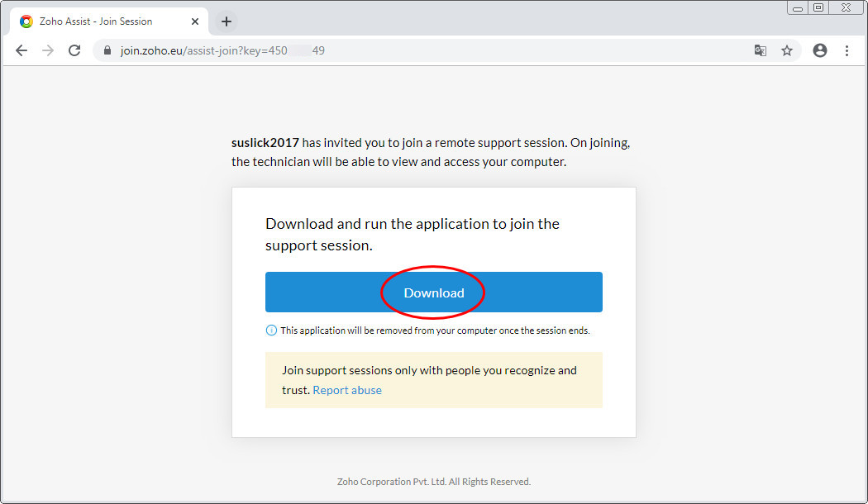Open a new browser tab

pyautogui.click(x=227, y=21)
